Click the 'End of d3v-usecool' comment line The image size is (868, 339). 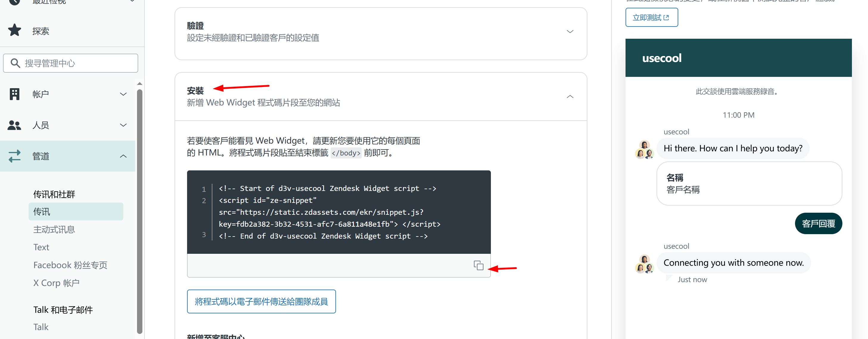323,236
